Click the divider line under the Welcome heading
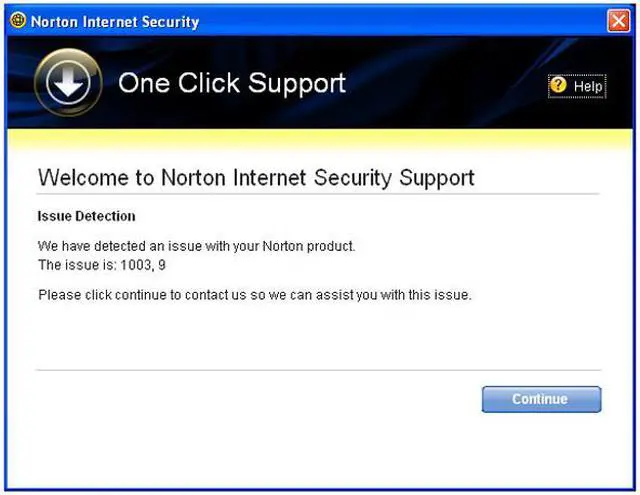The width and height of the screenshot is (640, 495). click(x=318, y=194)
